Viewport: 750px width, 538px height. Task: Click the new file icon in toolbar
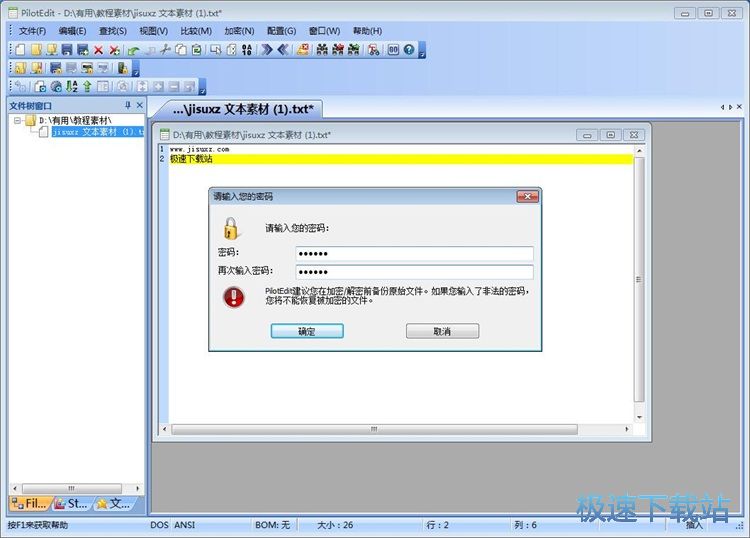(x=20, y=49)
